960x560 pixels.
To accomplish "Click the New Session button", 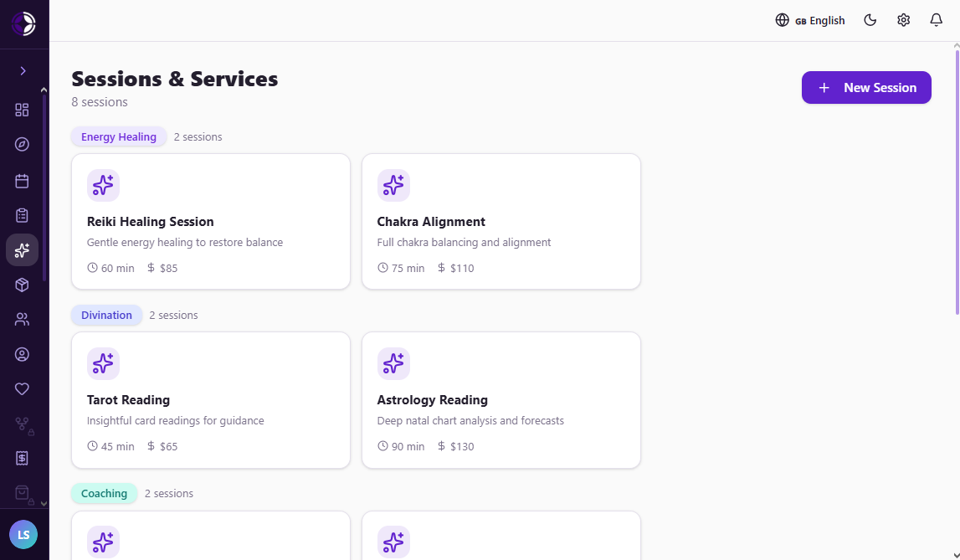I will pyautogui.click(x=866, y=88).
